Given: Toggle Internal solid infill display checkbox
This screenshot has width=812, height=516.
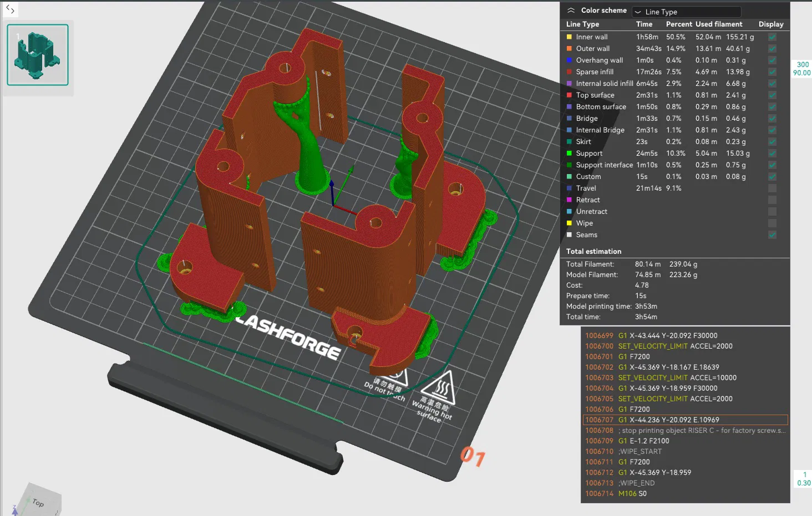Looking at the screenshot, I should [772, 84].
